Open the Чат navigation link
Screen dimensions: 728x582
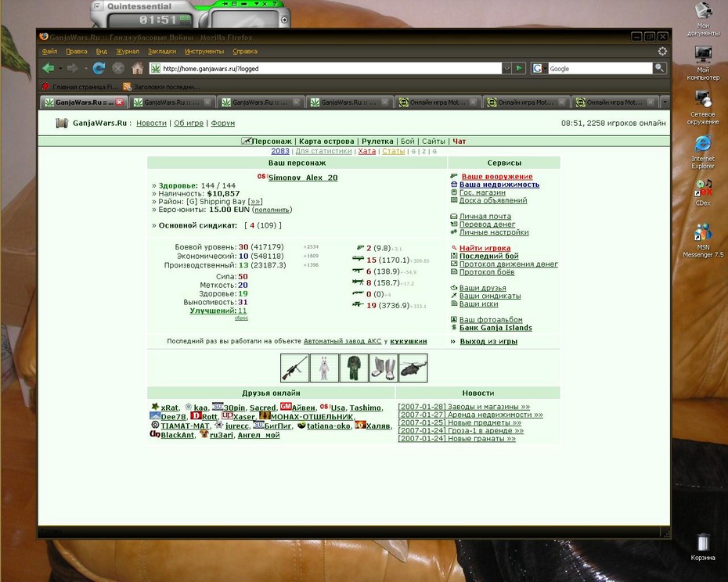[x=460, y=141]
